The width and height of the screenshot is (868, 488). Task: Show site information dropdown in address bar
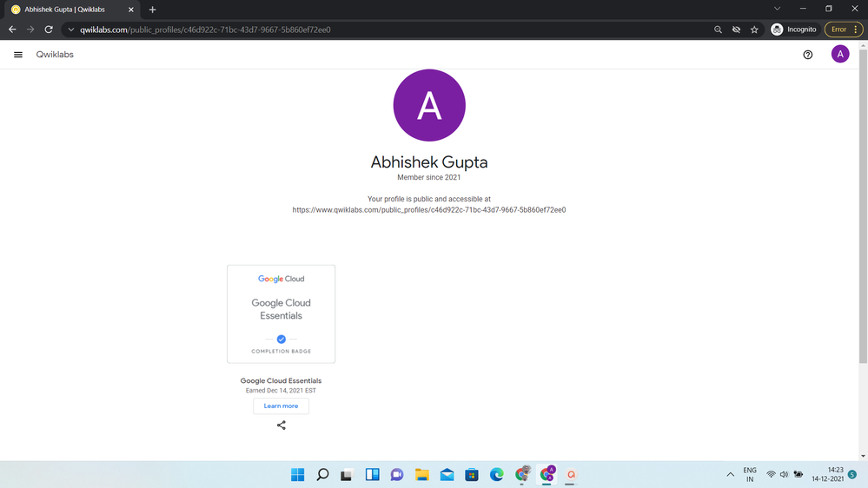point(71,30)
